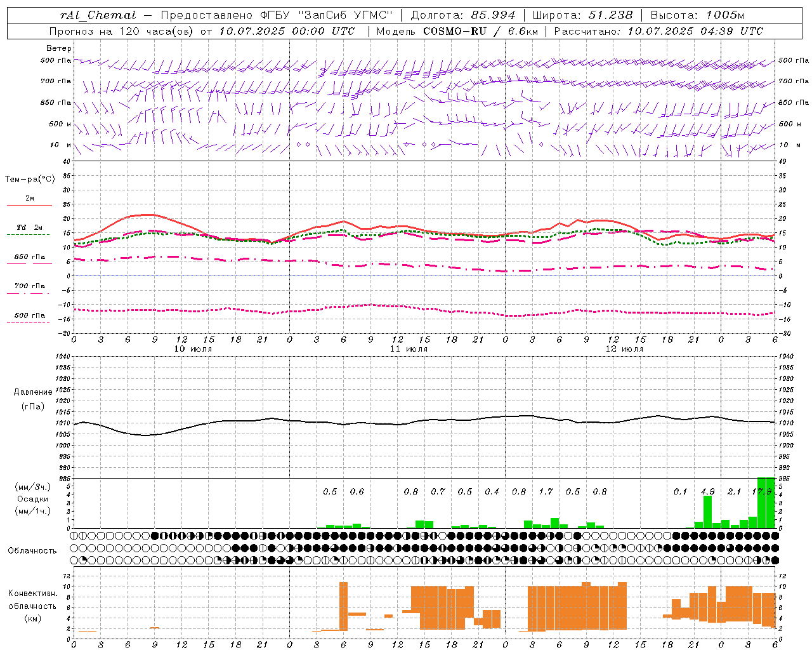Viewport: 812px width, 650px height.
Task: Select the (мм/1ч.) precipitation unit label
Action: tap(34, 511)
